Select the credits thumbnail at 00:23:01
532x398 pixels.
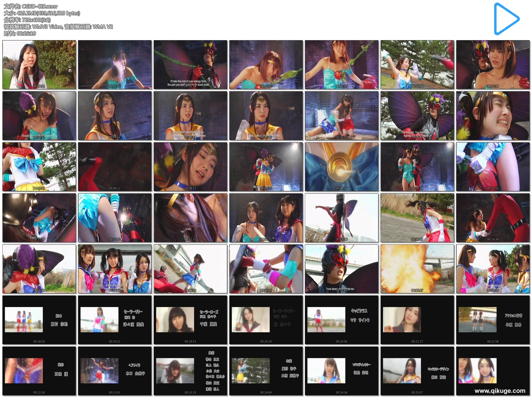(115, 371)
